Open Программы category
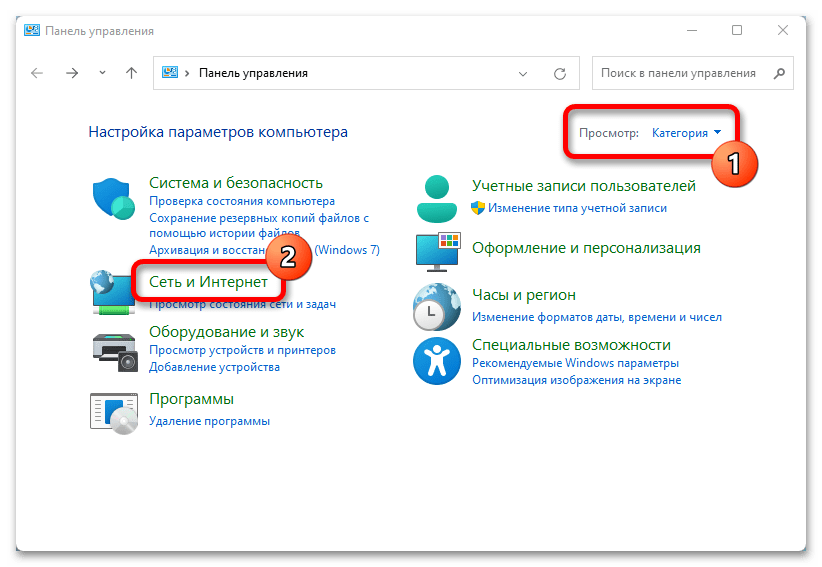 191,399
